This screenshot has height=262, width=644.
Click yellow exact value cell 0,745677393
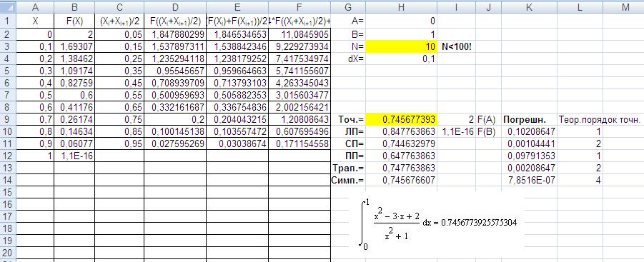pyautogui.click(x=401, y=120)
